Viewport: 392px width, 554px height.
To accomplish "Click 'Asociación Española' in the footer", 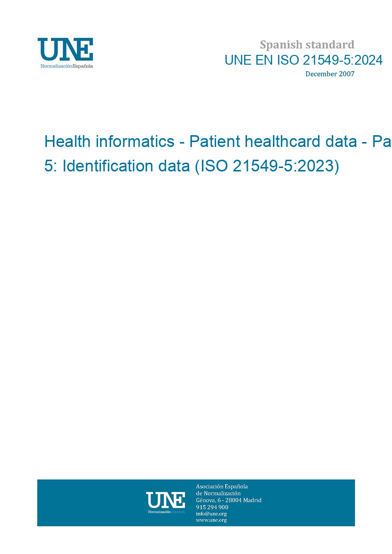I will point(221,486).
